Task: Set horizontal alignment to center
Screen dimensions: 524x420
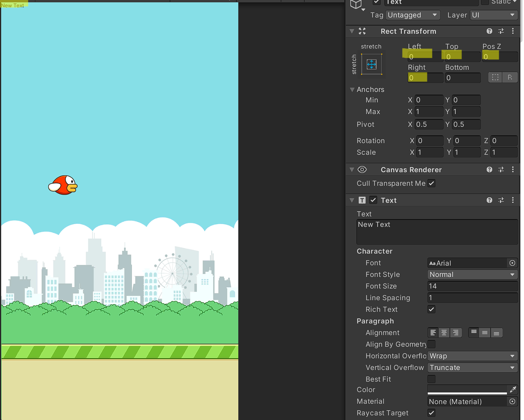Action: coord(444,333)
